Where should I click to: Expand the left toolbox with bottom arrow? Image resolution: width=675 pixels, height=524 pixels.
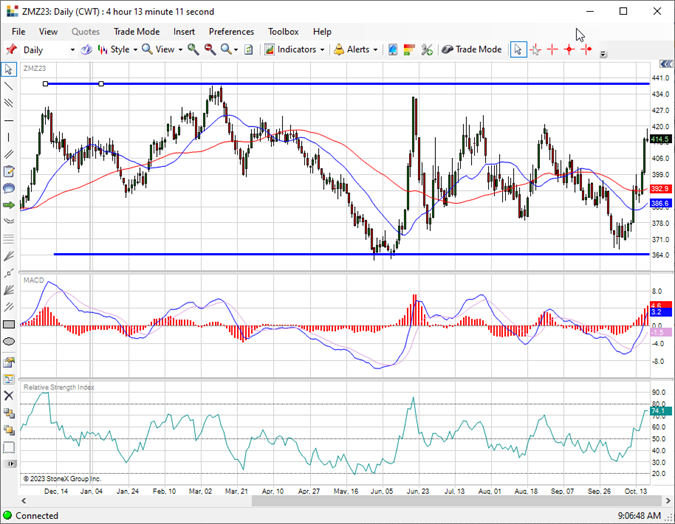click(x=10, y=464)
